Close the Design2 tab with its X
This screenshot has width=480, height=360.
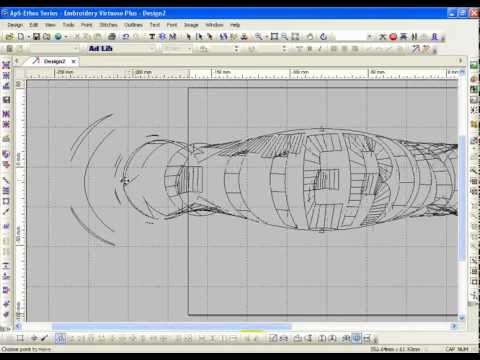tap(74, 61)
